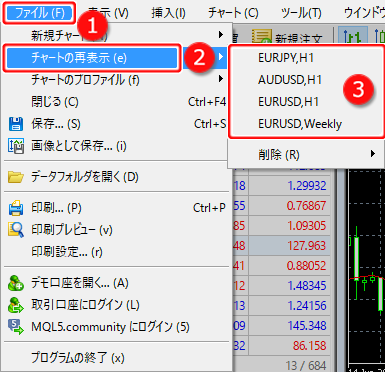Click the データフォルダ folder icon
Viewport: 385px width, 372px height.
pos(16,177)
